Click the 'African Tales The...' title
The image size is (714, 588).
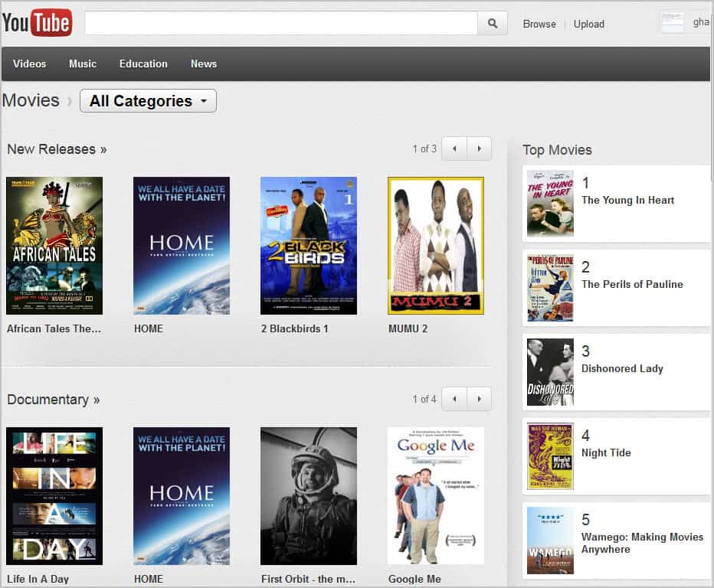tap(54, 328)
